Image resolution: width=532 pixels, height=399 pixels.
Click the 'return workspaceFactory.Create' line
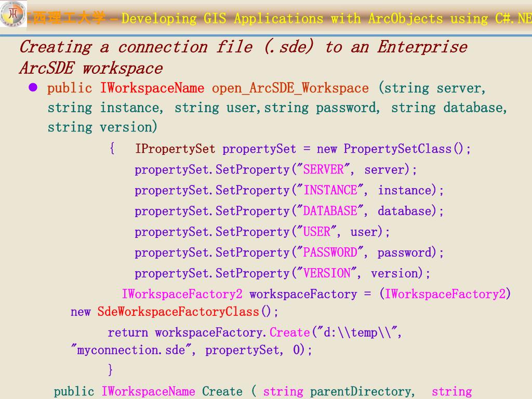tap(255, 332)
